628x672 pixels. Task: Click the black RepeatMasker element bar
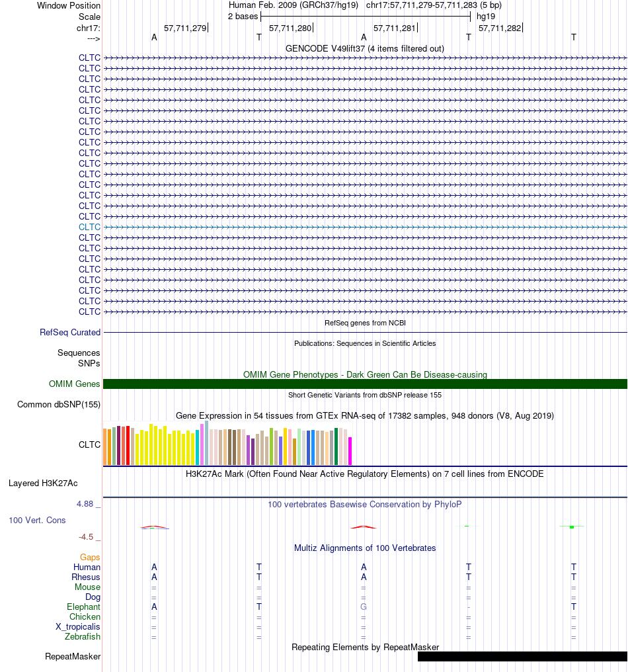point(522,657)
